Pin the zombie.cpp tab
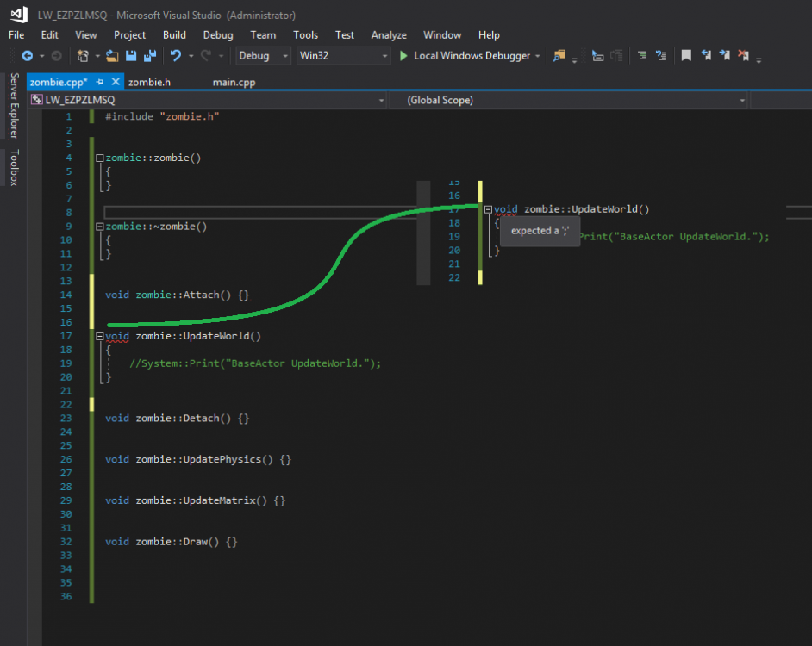 [100, 82]
